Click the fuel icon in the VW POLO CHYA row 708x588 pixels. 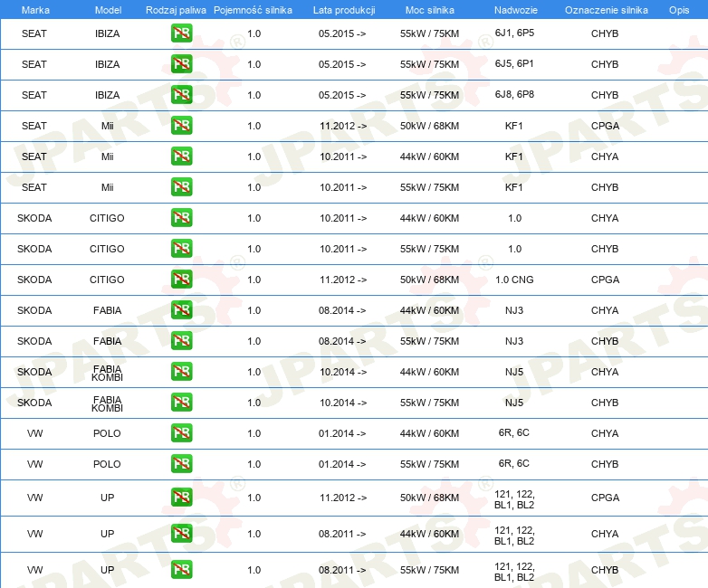coord(181,432)
